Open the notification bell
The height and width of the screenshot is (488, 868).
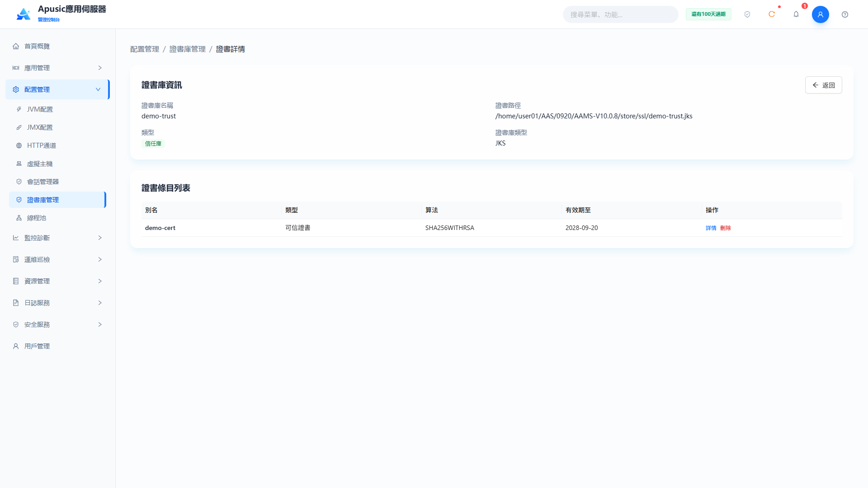point(796,14)
